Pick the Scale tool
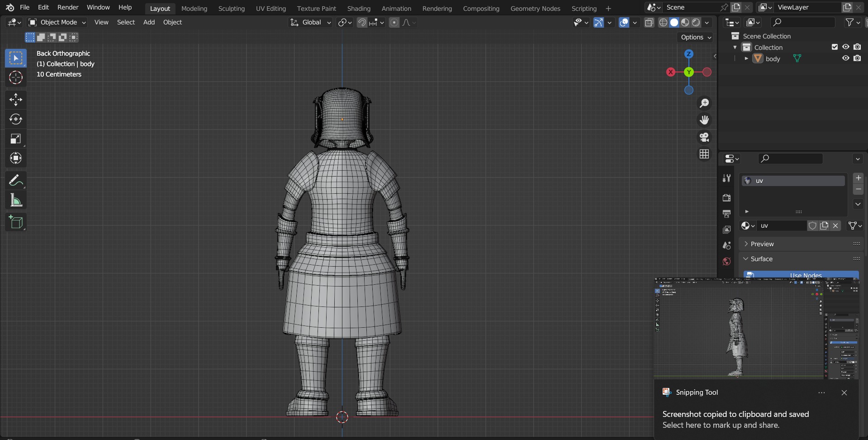The height and width of the screenshot is (440, 868). (16, 139)
